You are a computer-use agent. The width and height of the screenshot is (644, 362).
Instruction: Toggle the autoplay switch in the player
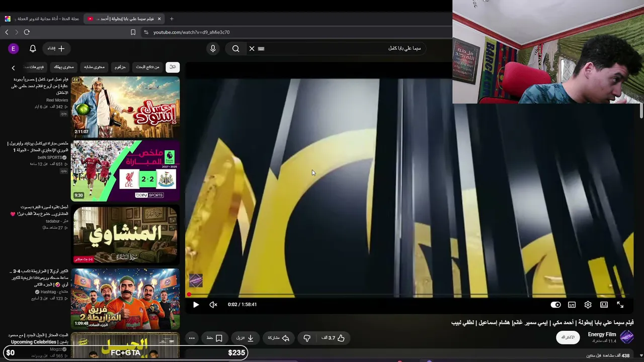pyautogui.click(x=555, y=305)
